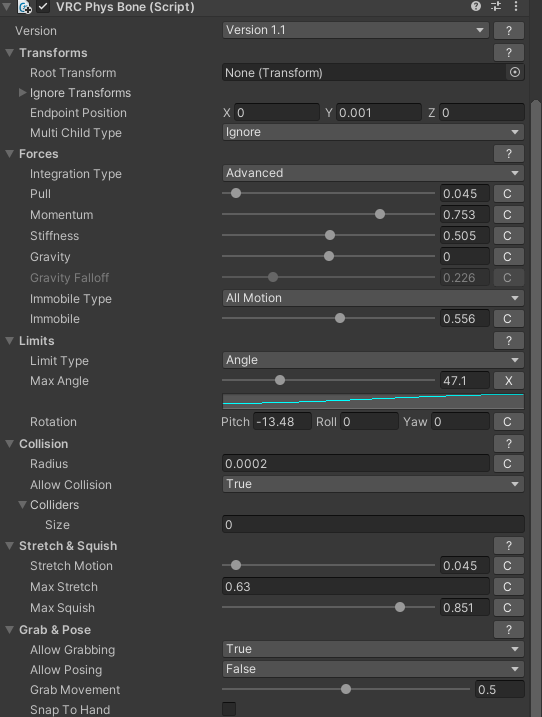Collapse the Transforms section
Viewport: 542px width, 717px height.
point(9,53)
